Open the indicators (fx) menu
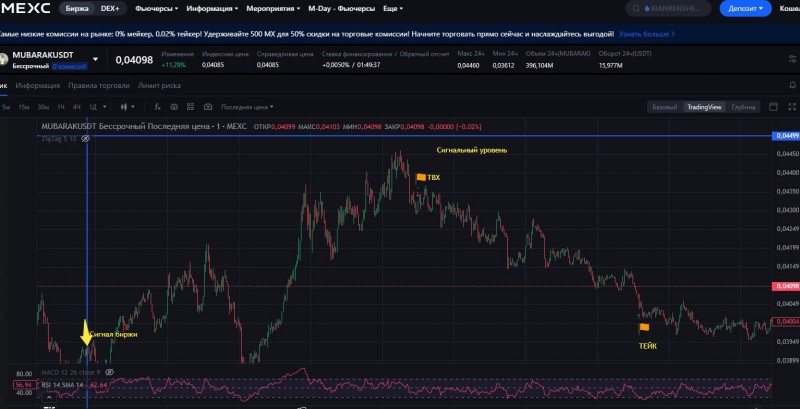Screen dimensions: 800x409 pos(157,107)
